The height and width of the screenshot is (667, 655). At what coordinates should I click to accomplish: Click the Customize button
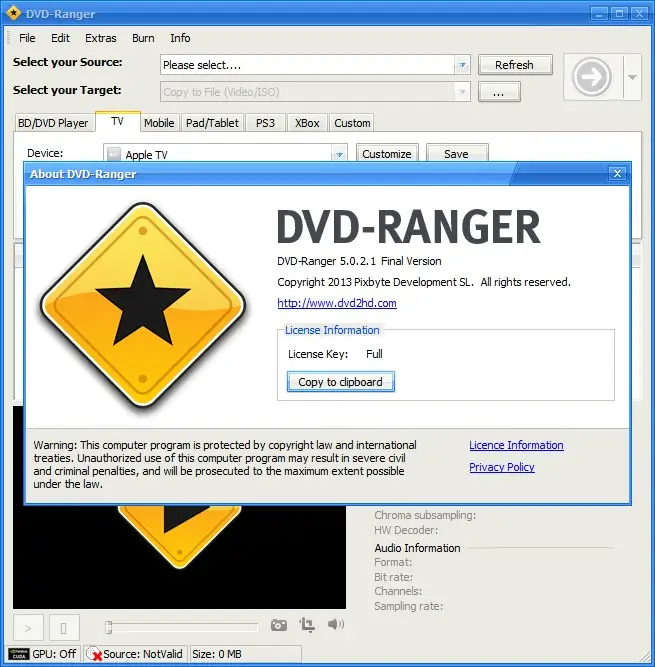[x=387, y=154]
